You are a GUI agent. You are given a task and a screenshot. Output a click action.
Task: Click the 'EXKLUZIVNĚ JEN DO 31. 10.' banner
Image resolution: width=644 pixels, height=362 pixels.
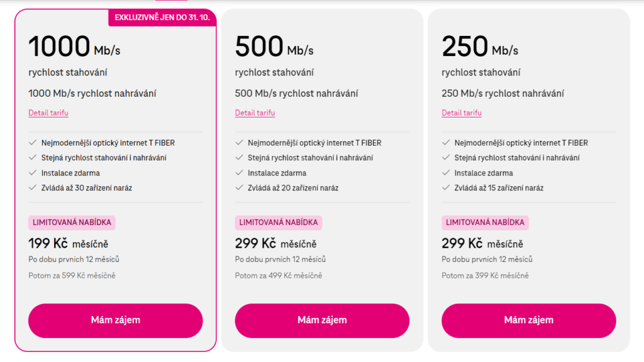point(162,17)
